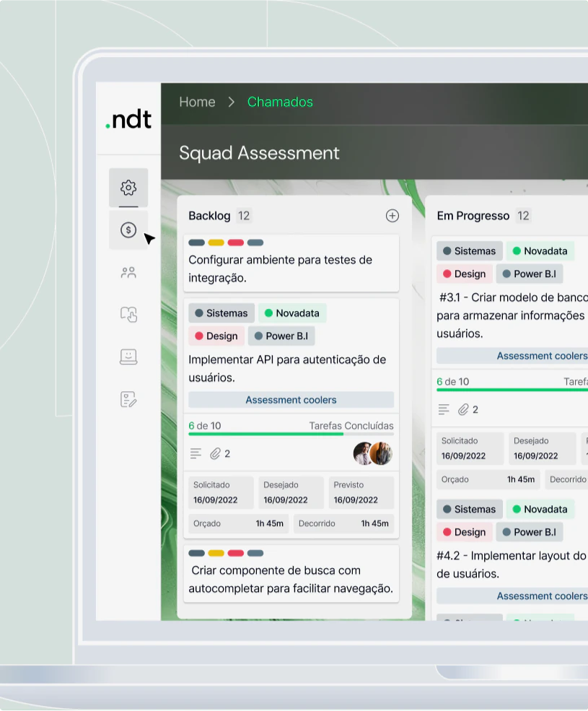Open the dollar finance icon in sidebar

[128, 230]
